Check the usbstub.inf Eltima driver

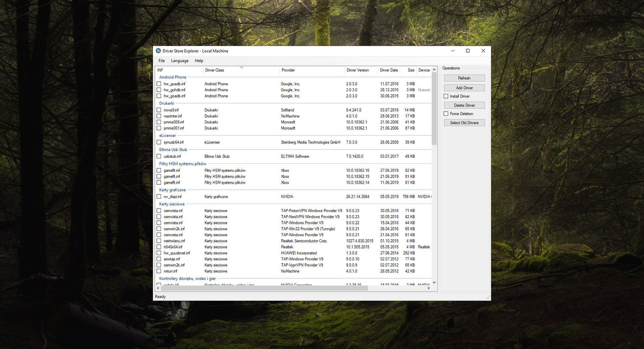tap(159, 156)
